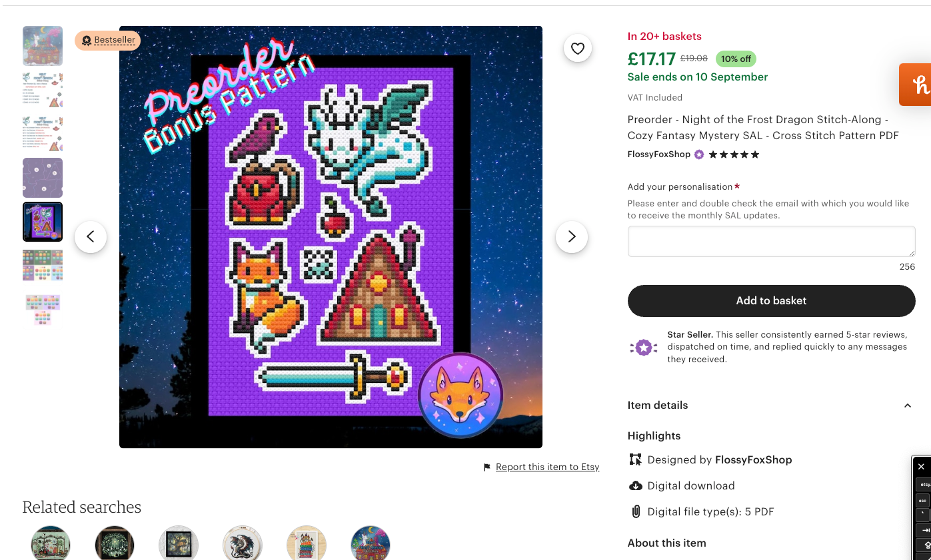This screenshot has height=560, width=931.
Task: Click the Star Seller badge icon
Action: coord(643,347)
